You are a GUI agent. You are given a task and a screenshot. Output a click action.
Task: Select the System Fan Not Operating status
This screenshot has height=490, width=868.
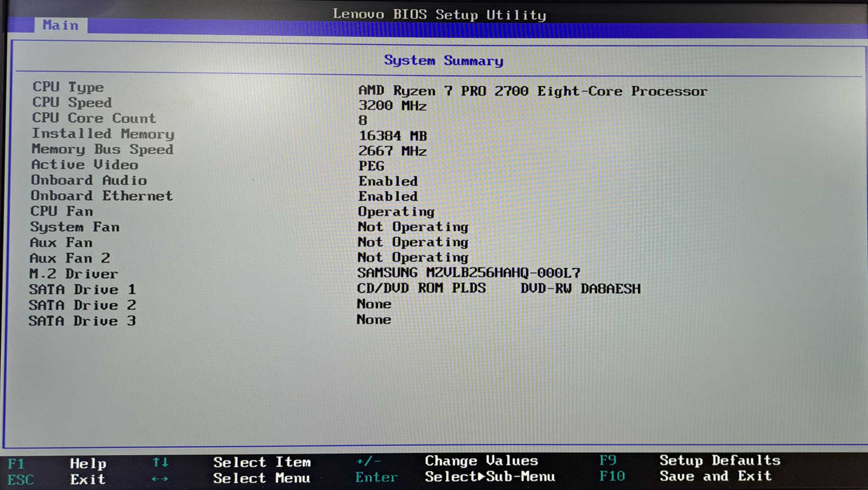[x=413, y=227]
